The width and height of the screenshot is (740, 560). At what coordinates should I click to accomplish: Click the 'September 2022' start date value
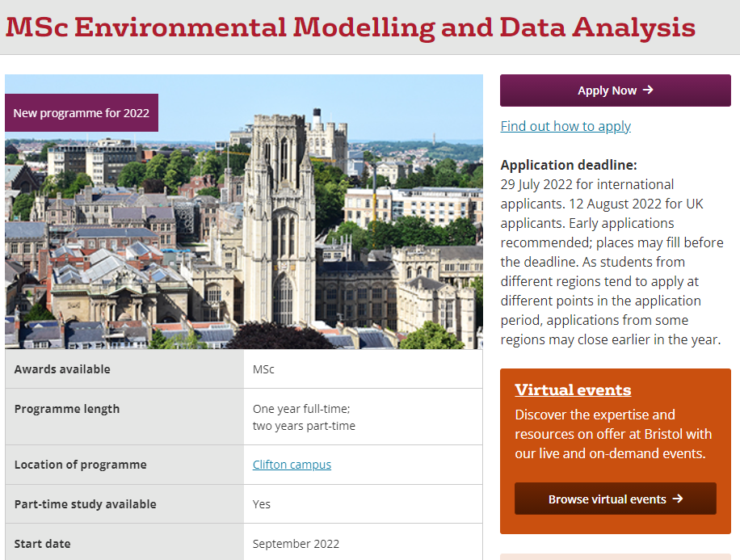click(296, 544)
